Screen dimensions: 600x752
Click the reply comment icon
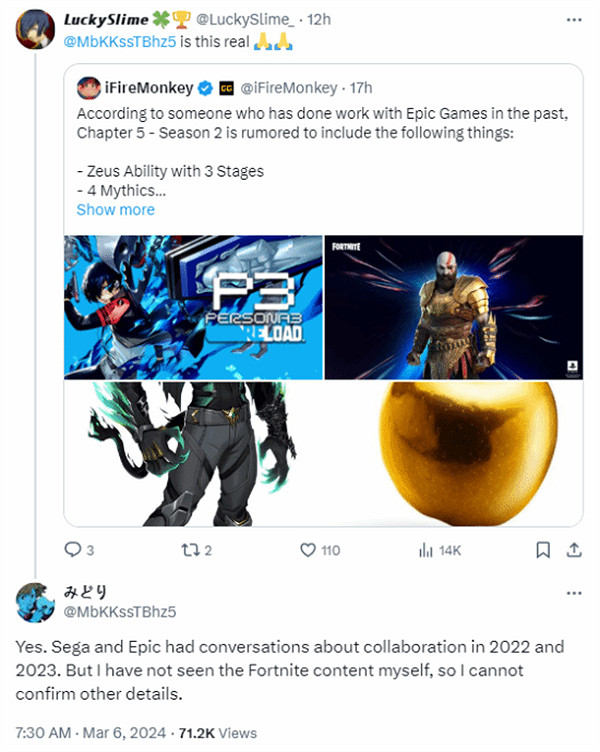pyautogui.click(x=72, y=549)
